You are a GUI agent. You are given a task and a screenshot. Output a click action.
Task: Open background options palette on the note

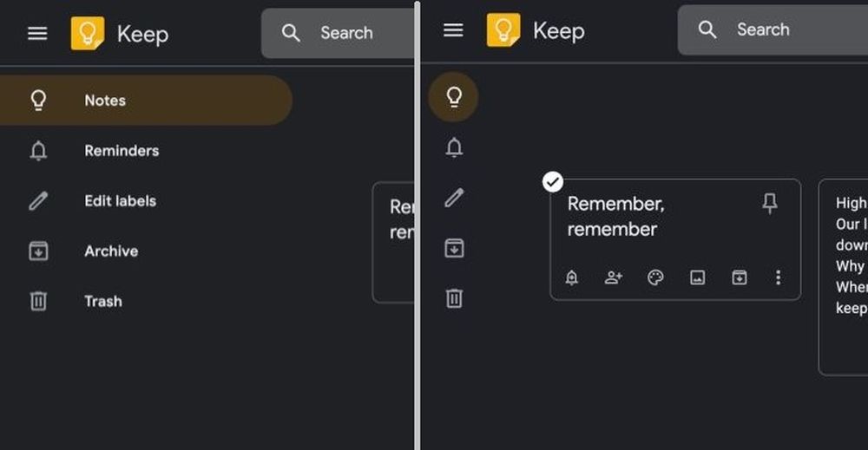point(655,277)
